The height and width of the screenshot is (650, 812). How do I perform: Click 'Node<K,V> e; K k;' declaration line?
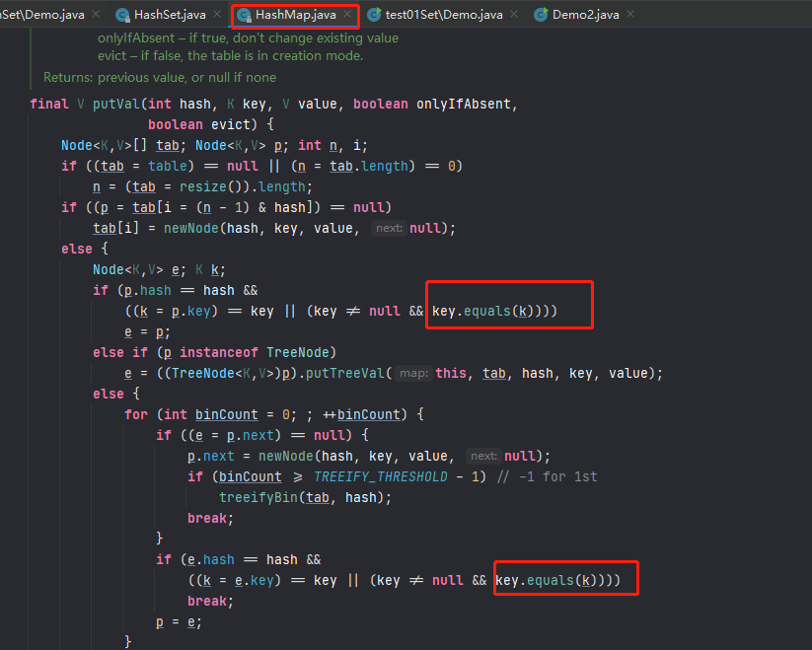(x=159, y=269)
